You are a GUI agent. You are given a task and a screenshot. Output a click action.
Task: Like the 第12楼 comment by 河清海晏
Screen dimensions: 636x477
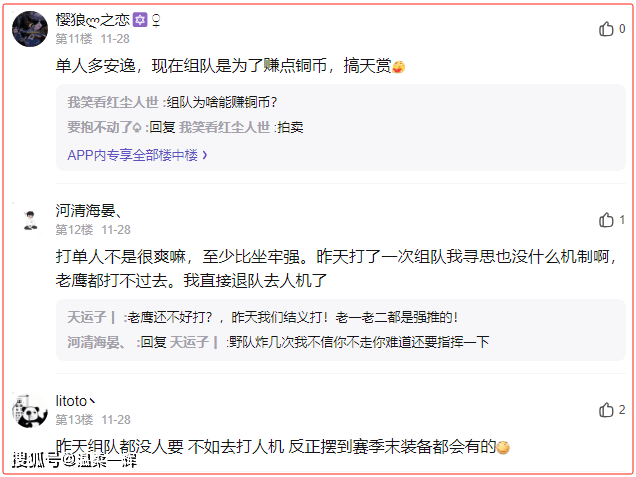[606, 220]
